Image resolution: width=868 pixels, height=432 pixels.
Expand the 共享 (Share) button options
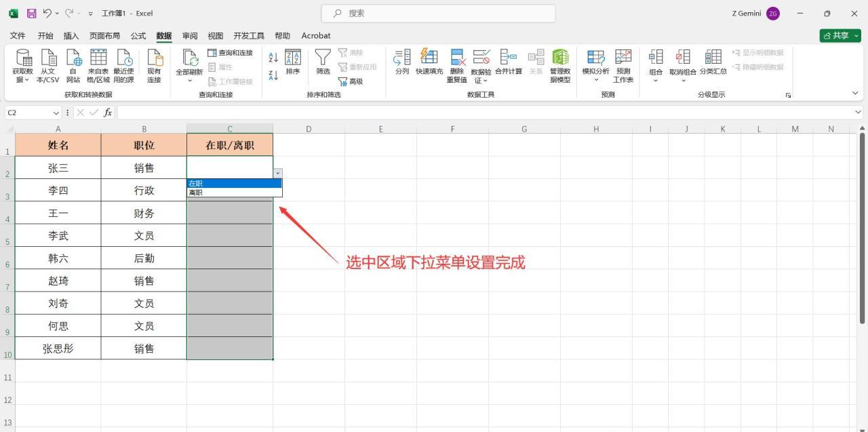pos(856,35)
